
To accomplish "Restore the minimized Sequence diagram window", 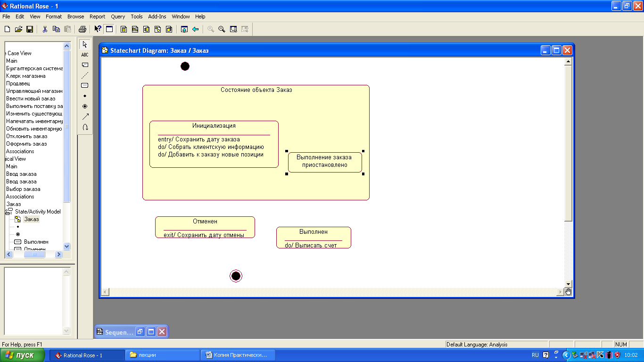I will (x=140, y=332).
